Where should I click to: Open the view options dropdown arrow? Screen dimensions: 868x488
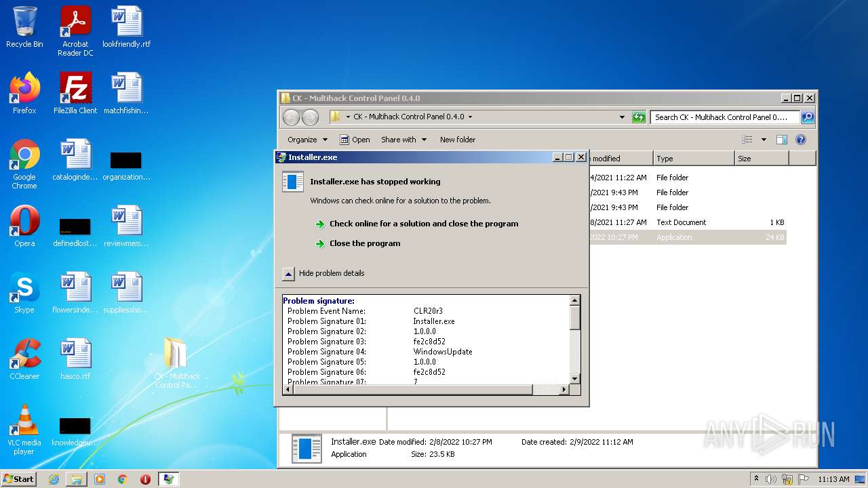(x=764, y=140)
